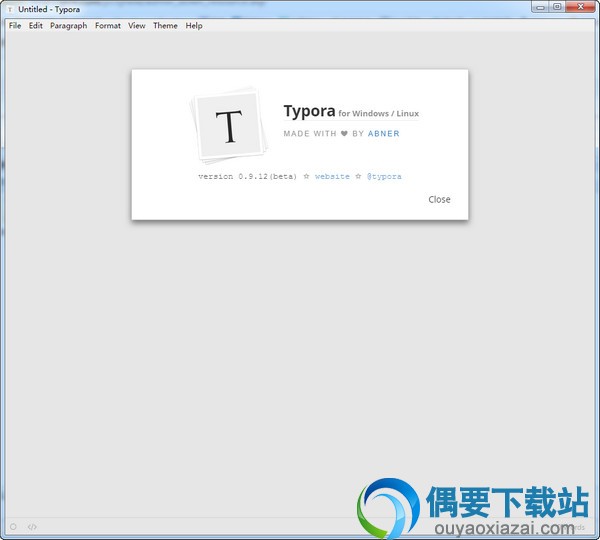Open the Help menu

(x=194, y=26)
